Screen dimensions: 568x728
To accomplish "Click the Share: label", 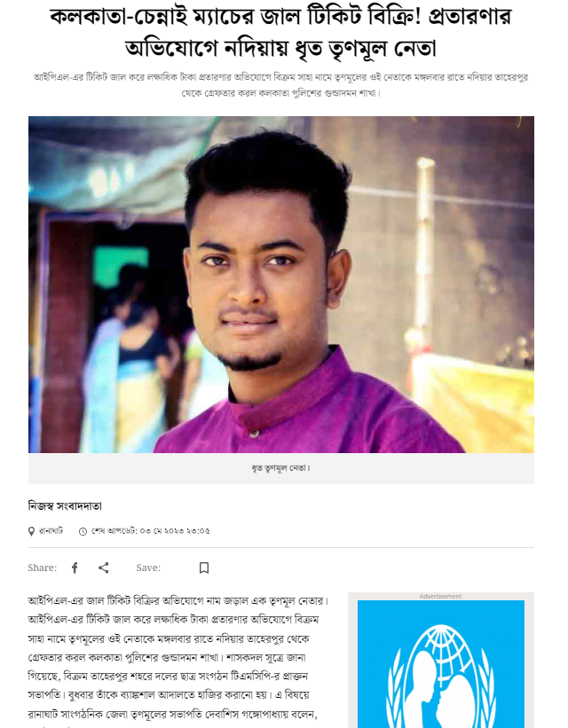I will tap(43, 568).
